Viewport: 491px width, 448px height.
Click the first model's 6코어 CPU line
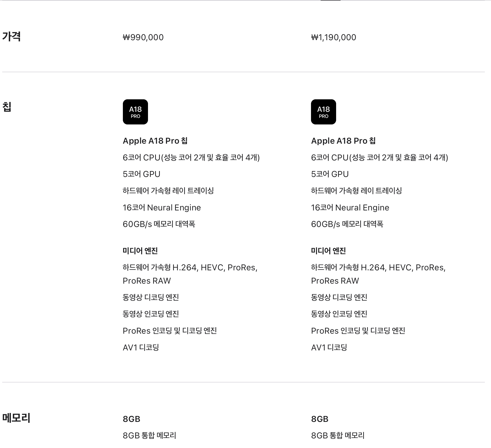point(191,157)
